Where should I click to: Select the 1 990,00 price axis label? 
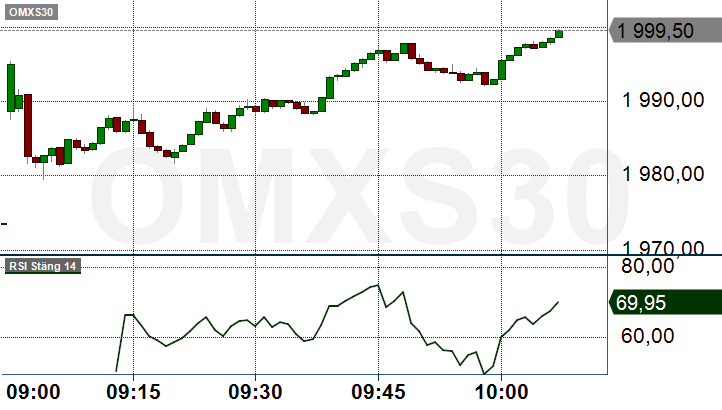point(663,100)
